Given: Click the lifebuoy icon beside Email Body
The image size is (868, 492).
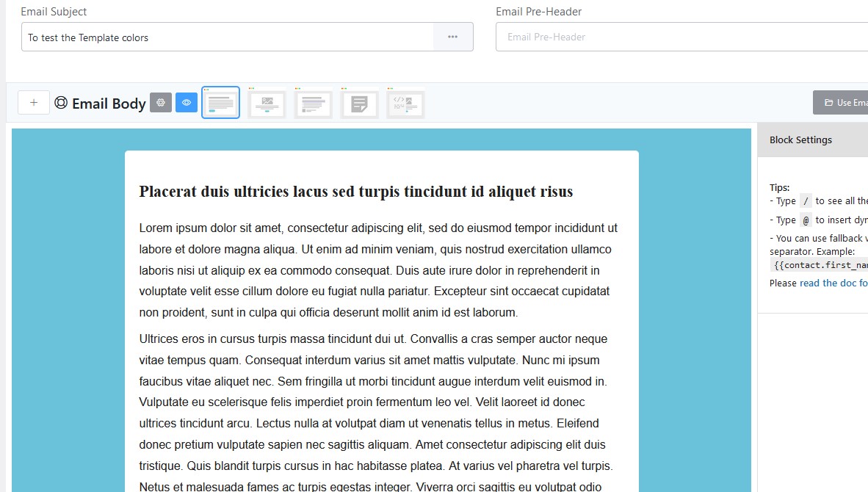Looking at the screenshot, I should (x=61, y=102).
